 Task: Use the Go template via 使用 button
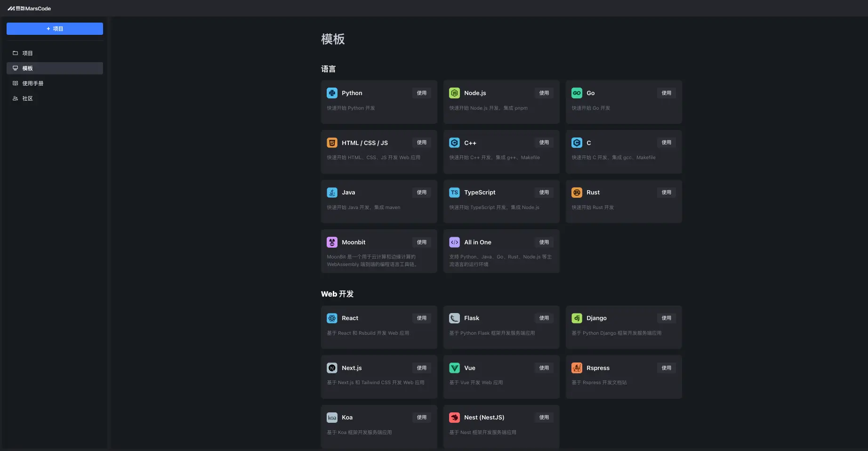click(667, 93)
